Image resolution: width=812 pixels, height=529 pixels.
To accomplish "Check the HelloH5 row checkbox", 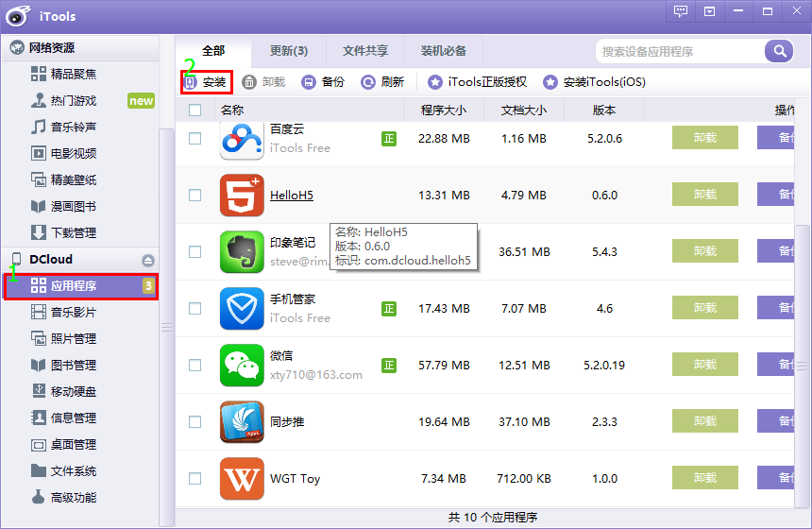I will [195, 196].
